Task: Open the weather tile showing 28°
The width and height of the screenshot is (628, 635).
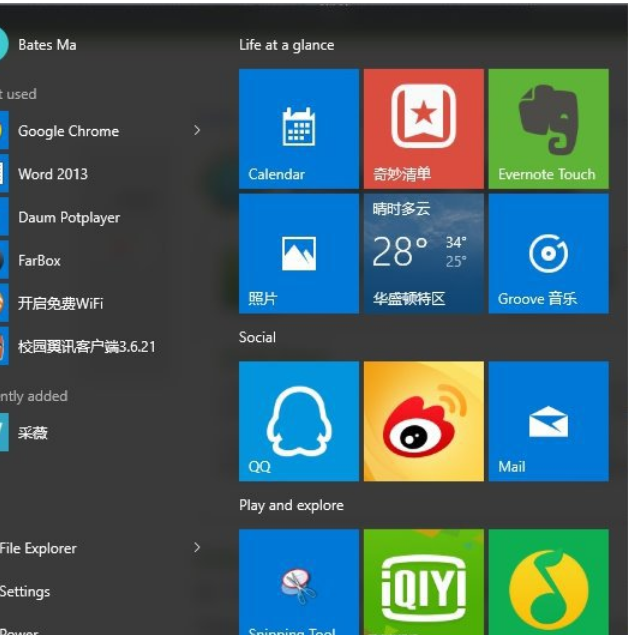Action: point(424,254)
